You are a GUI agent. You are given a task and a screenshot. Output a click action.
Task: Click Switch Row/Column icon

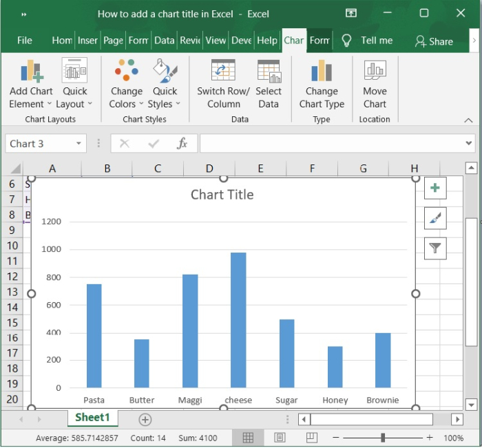pos(223,71)
